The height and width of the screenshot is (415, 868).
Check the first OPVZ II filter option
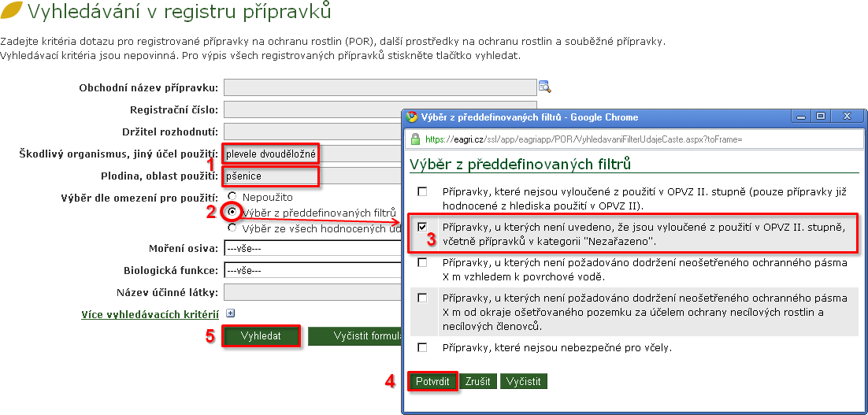422,191
